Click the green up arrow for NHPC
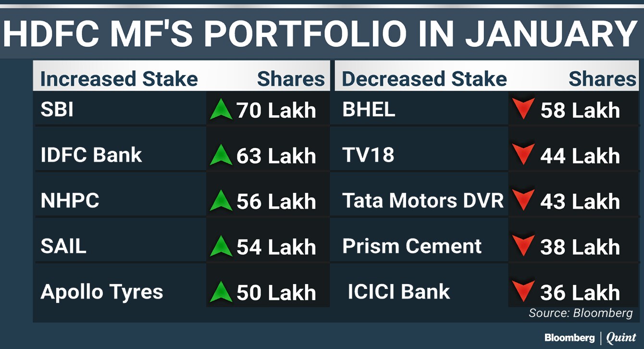Screen dimensions: 644x349 click(x=221, y=200)
